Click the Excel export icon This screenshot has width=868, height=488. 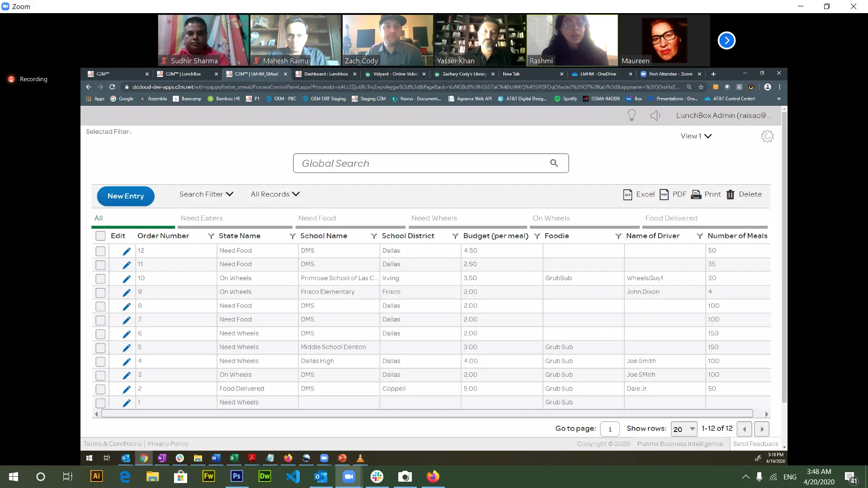[x=627, y=195]
